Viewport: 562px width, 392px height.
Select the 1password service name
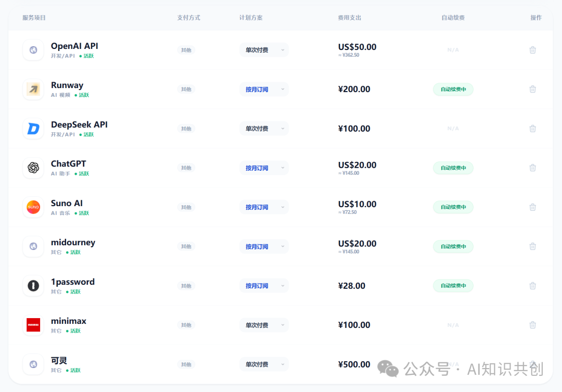(73, 282)
